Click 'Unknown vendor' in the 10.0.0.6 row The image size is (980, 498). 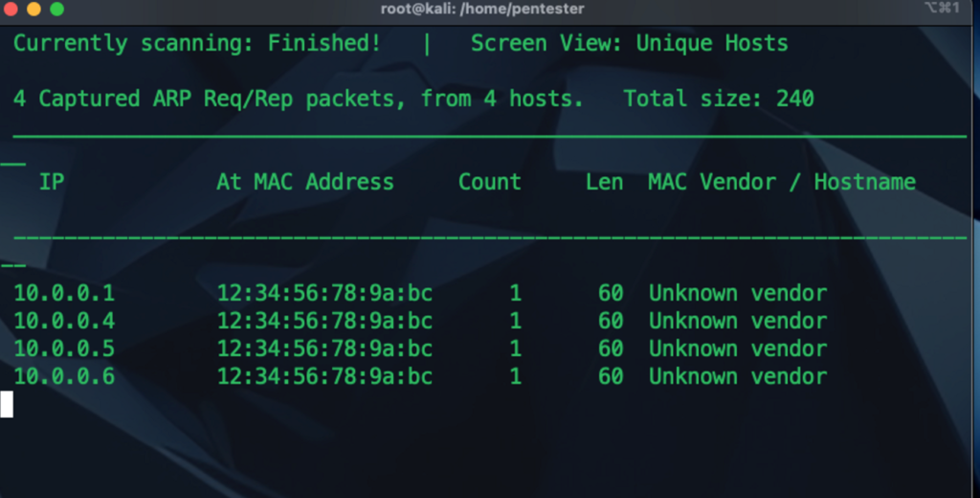pyautogui.click(x=737, y=376)
